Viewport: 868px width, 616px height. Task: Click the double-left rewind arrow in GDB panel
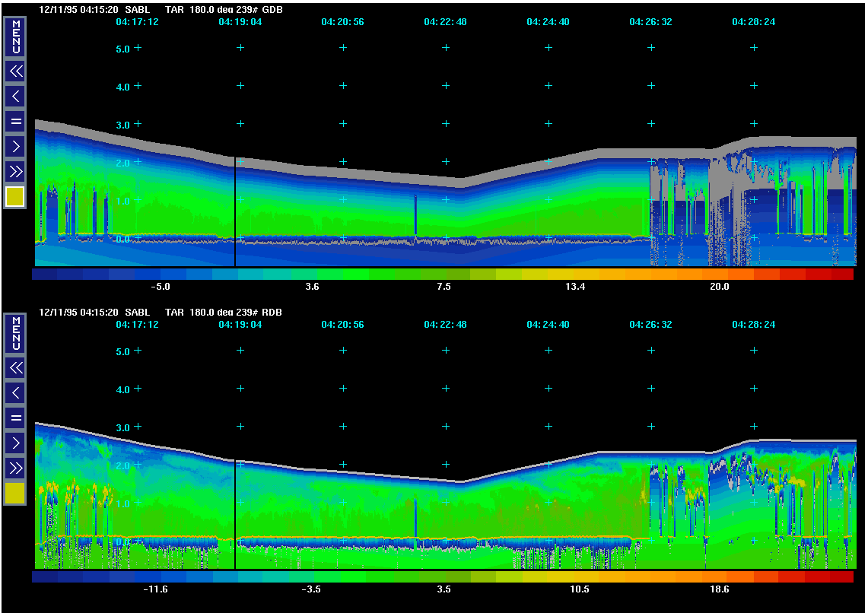(x=15, y=71)
